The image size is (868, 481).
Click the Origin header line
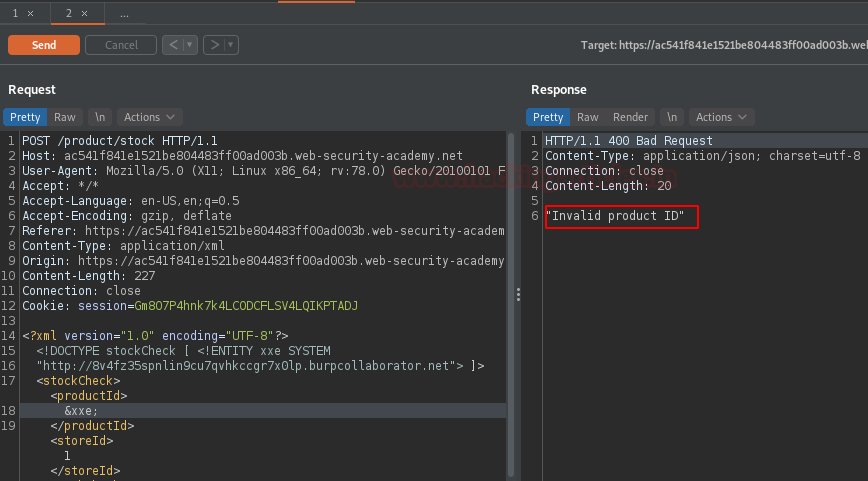coord(264,260)
